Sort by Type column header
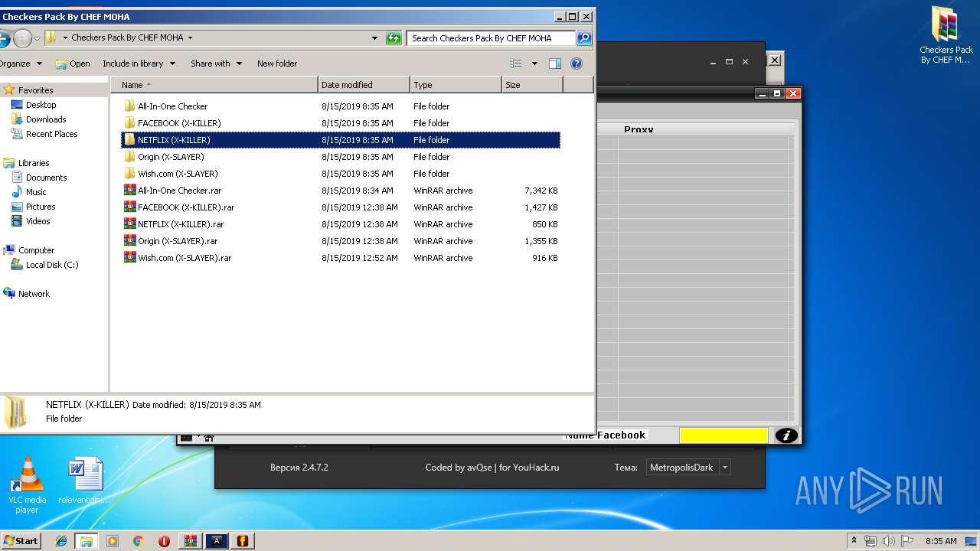The image size is (980, 551). point(456,85)
